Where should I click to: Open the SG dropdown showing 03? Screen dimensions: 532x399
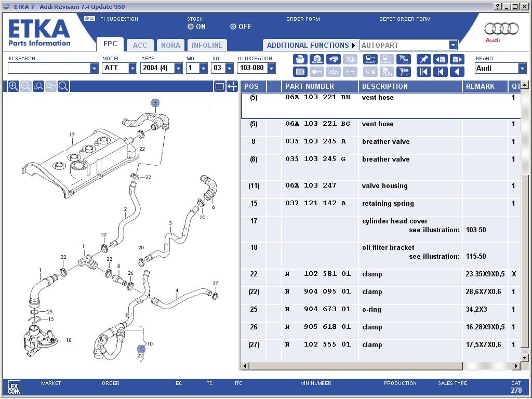click(x=229, y=68)
